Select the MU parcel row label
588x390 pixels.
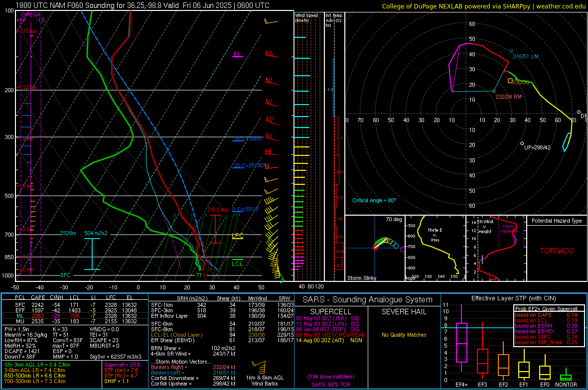pos(20,321)
